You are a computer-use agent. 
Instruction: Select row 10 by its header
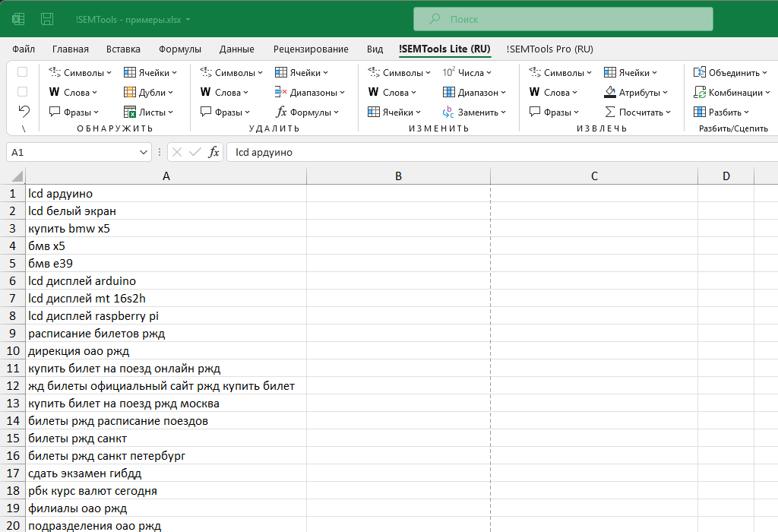(x=13, y=351)
